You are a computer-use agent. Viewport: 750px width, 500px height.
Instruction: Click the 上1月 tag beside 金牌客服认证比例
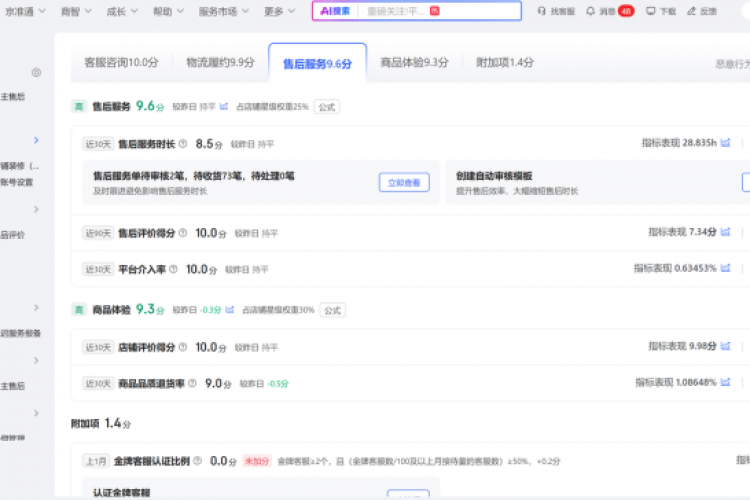pyautogui.click(x=96, y=461)
